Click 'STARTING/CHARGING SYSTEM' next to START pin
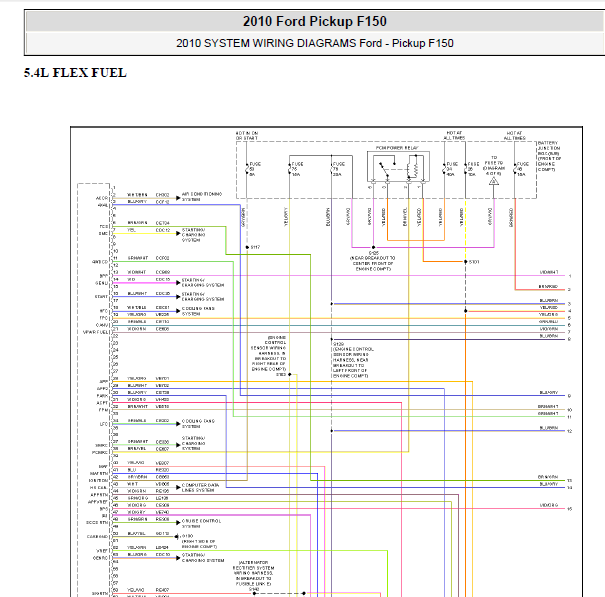605x597 pixels. [x=203, y=296]
